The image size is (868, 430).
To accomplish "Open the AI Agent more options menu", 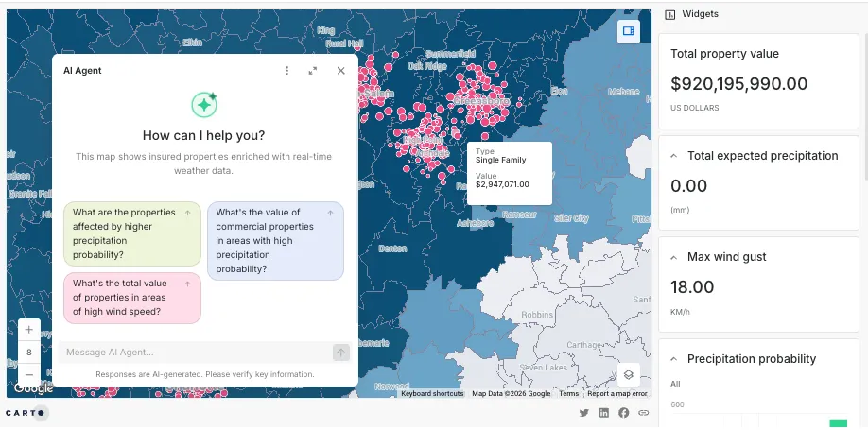I will point(287,71).
